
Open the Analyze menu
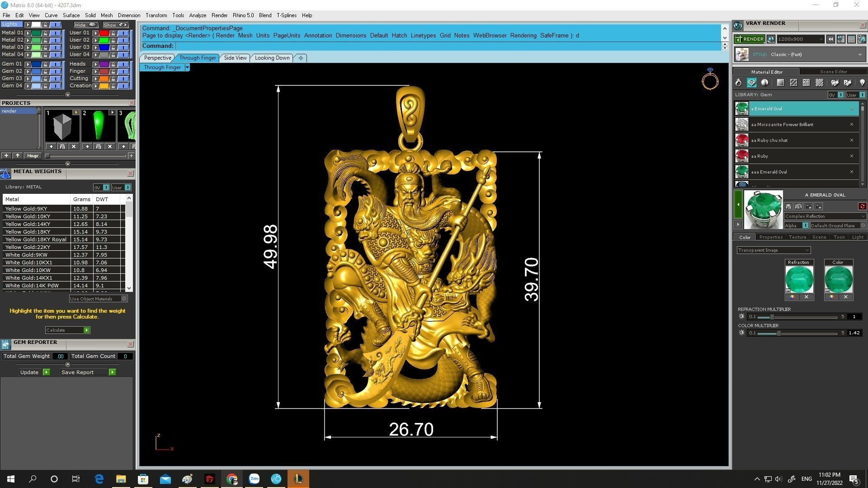point(198,15)
